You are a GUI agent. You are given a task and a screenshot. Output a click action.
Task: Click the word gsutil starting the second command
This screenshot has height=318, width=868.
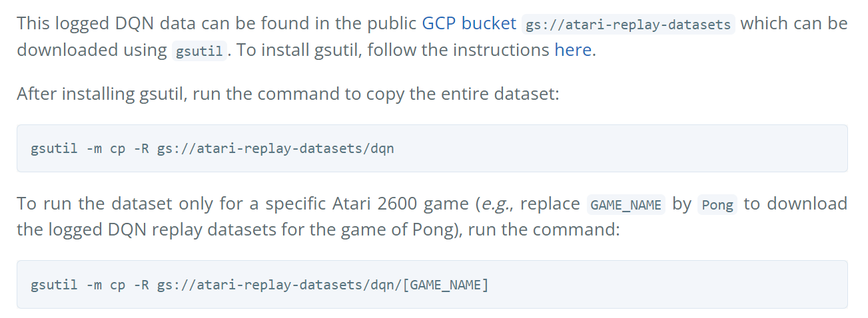pos(54,285)
